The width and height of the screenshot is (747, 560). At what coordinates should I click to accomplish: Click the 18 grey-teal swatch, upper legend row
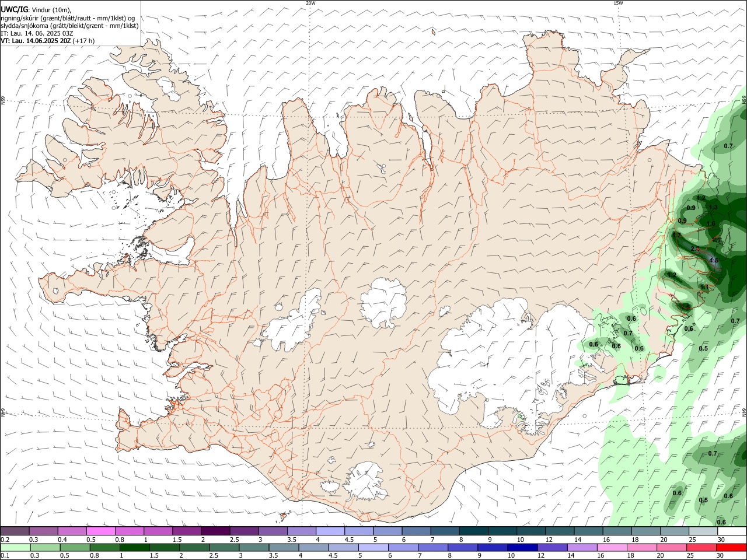click(x=645, y=531)
